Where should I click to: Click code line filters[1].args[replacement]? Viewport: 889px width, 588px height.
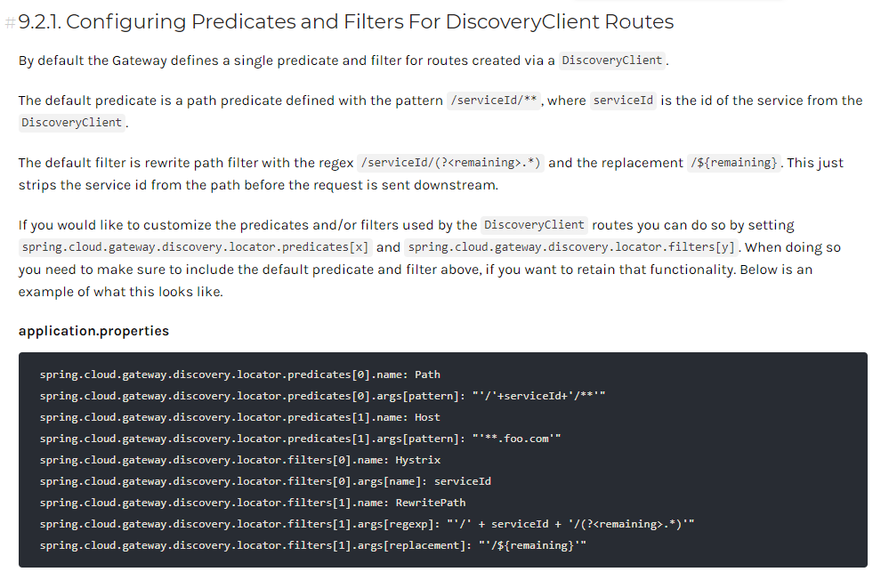pos(313,545)
